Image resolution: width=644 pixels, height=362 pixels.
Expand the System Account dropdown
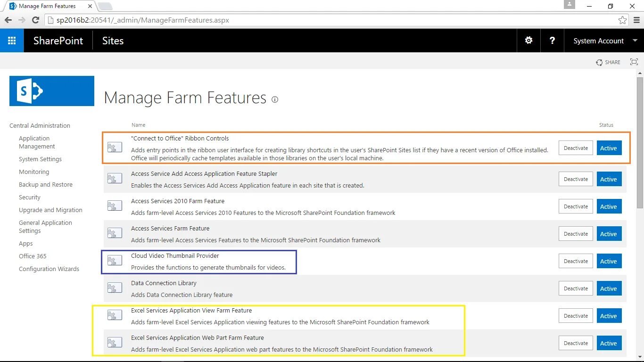point(605,41)
